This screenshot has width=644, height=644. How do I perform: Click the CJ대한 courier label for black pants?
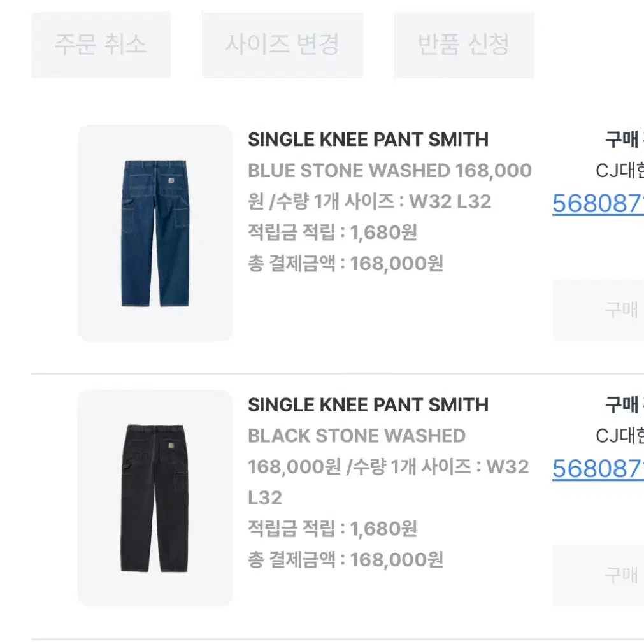620,436
